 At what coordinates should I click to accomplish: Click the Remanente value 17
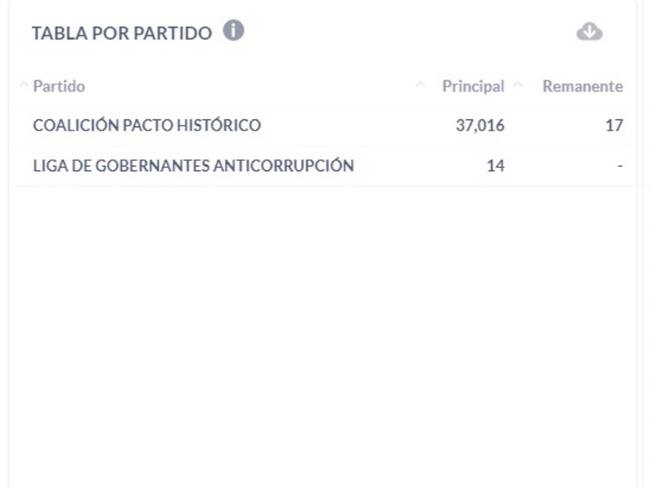(614, 125)
